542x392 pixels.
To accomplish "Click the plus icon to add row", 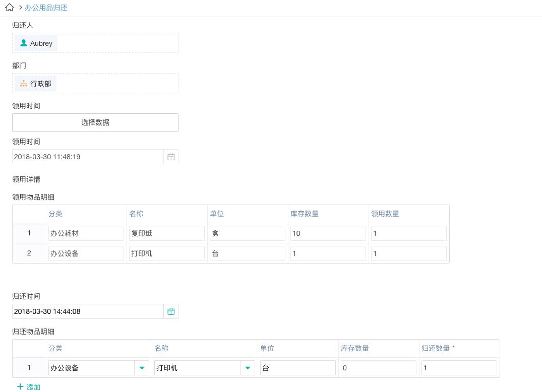I will pyautogui.click(x=20, y=386).
